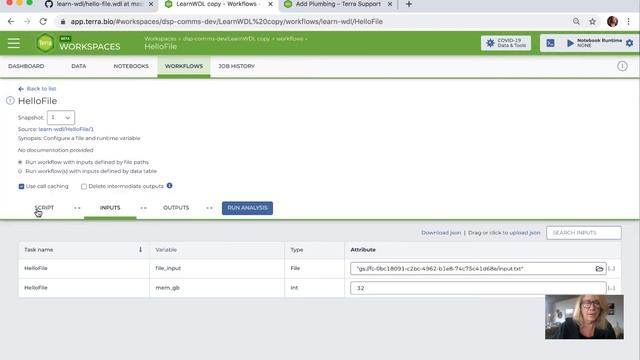Click the address bar URL
The image size is (640, 360).
(x=227, y=21)
